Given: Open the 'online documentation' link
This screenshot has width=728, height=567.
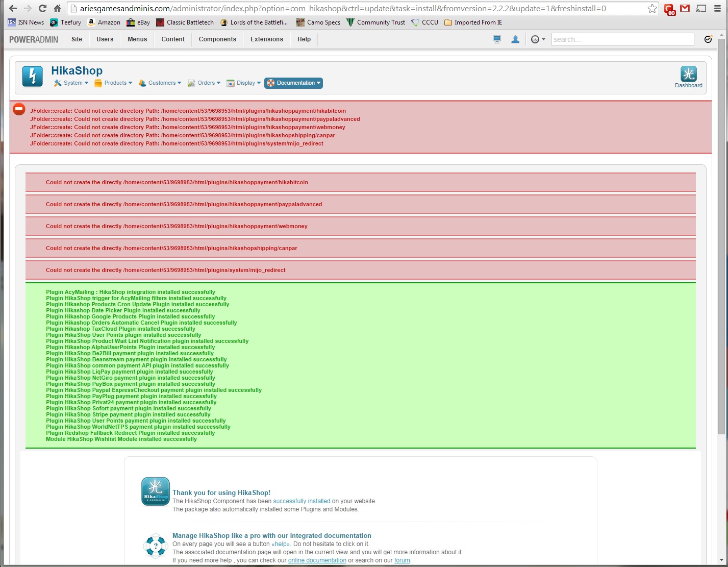Looking at the screenshot, I should 317,560.
